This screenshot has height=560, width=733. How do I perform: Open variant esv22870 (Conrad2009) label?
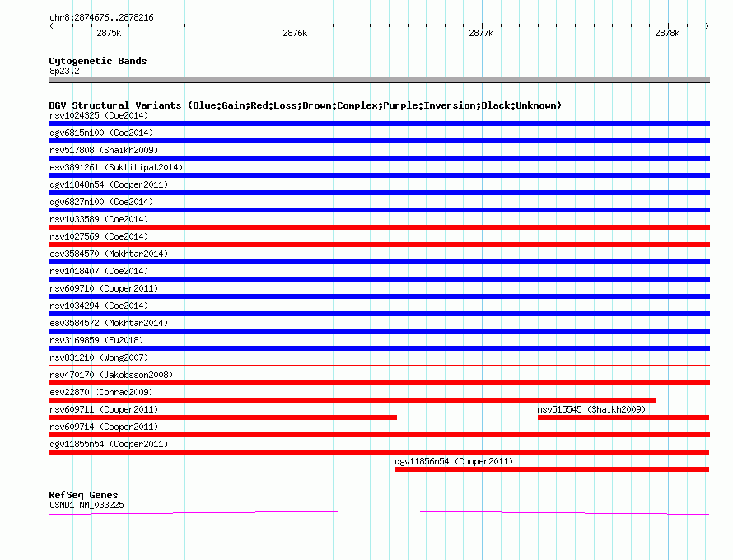click(x=101, y=392)
